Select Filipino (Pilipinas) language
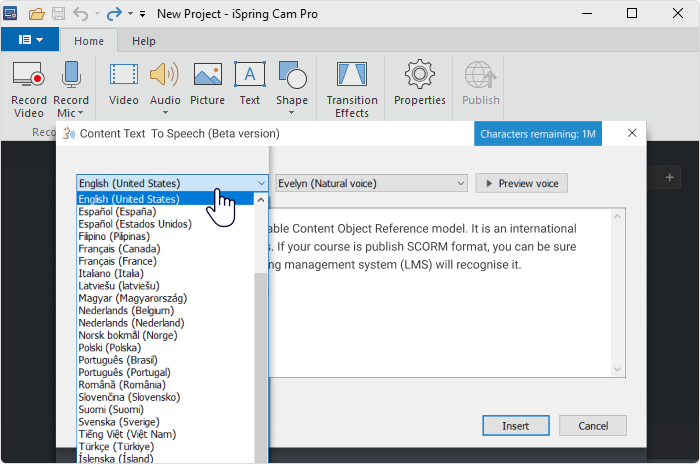Image resolution: width=700 pixels, height=464 pixels. 165,236
